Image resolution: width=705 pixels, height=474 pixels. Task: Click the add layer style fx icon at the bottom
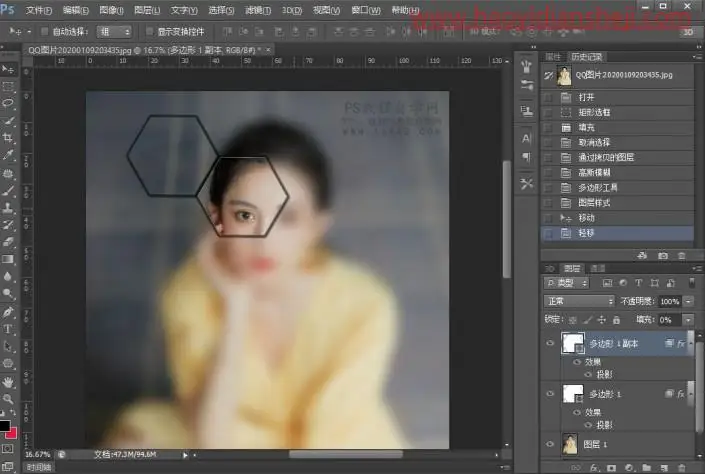(593, 468)
